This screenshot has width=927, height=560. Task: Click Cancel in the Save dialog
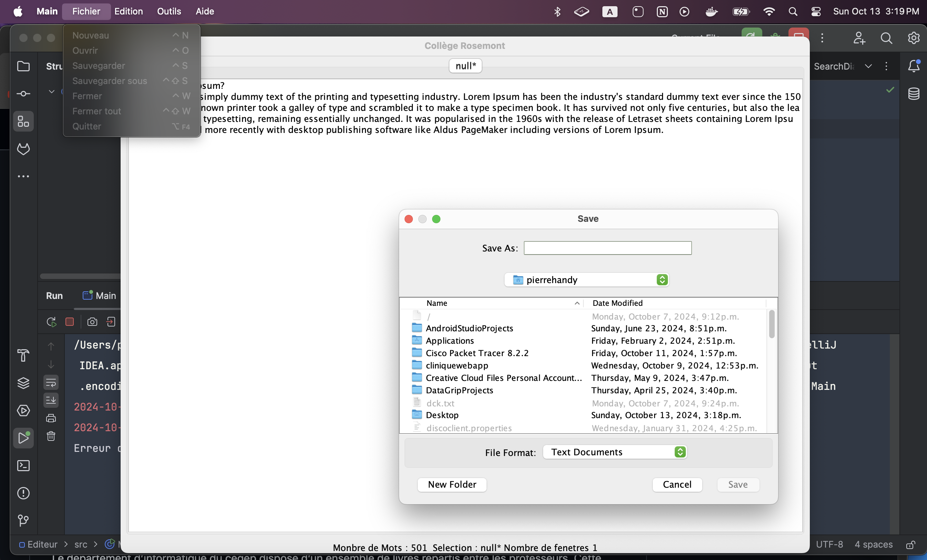click(677, 485)
